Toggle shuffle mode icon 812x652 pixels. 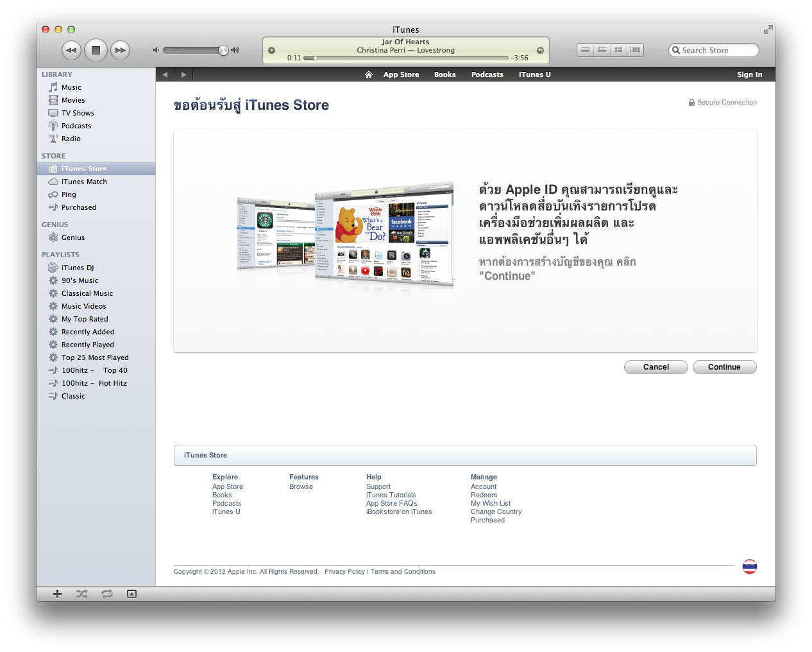[x=81, y=594]
